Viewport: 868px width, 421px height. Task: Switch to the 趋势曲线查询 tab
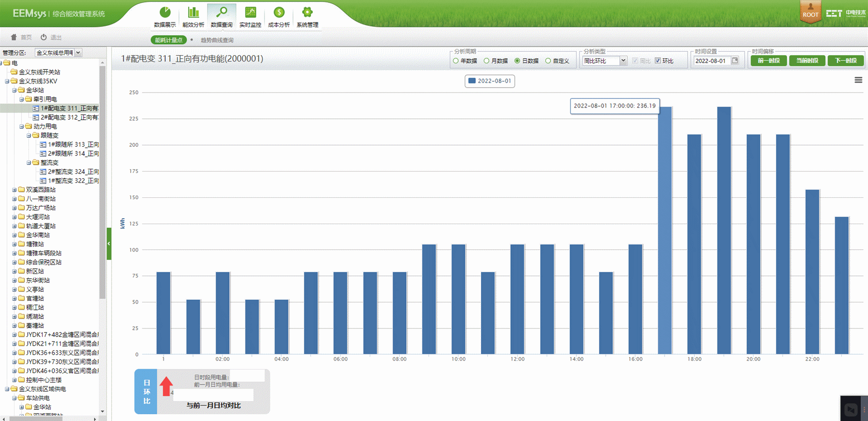(x=217, y=40)
